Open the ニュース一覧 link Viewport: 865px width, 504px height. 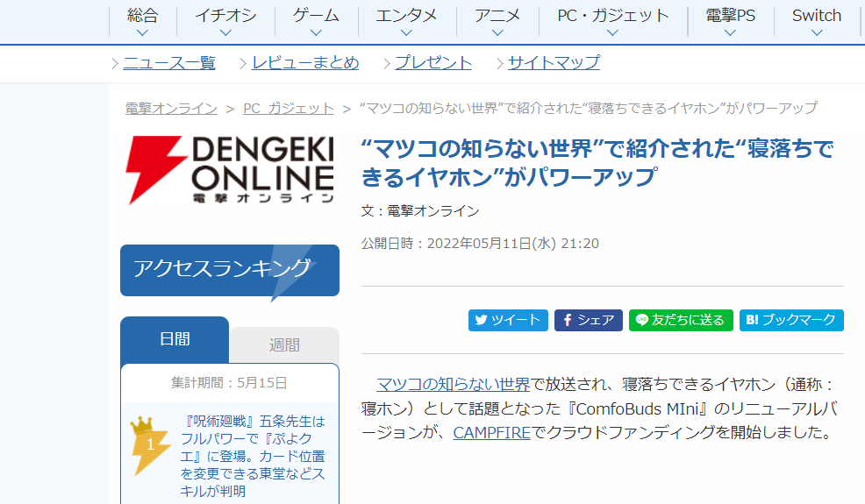tap(168, 63)
